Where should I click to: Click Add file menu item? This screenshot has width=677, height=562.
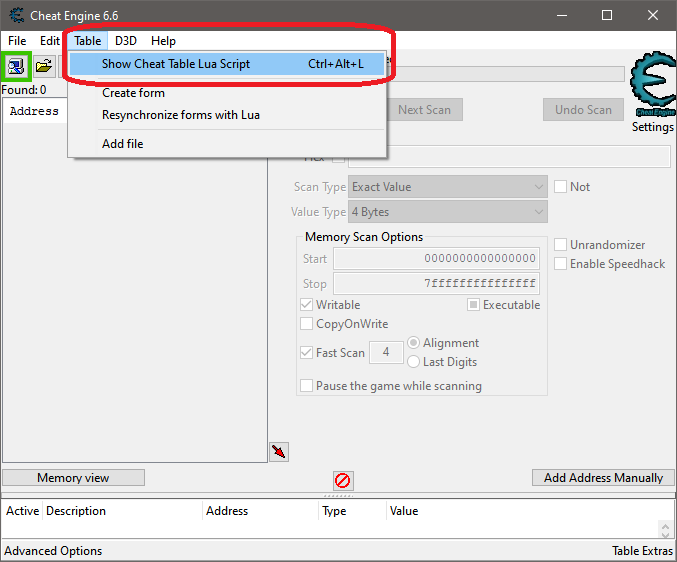(122, 144)
